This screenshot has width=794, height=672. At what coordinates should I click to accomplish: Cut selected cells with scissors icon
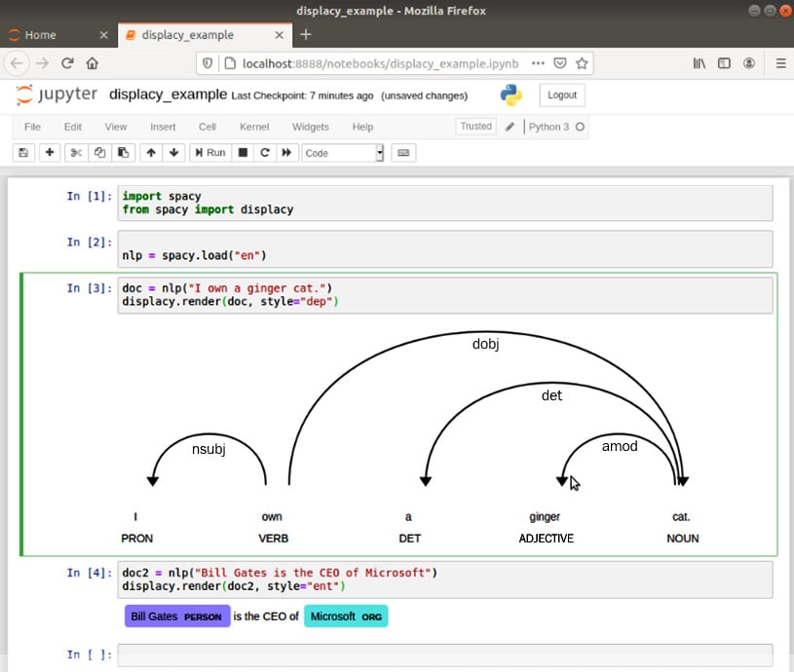[76, 153]
